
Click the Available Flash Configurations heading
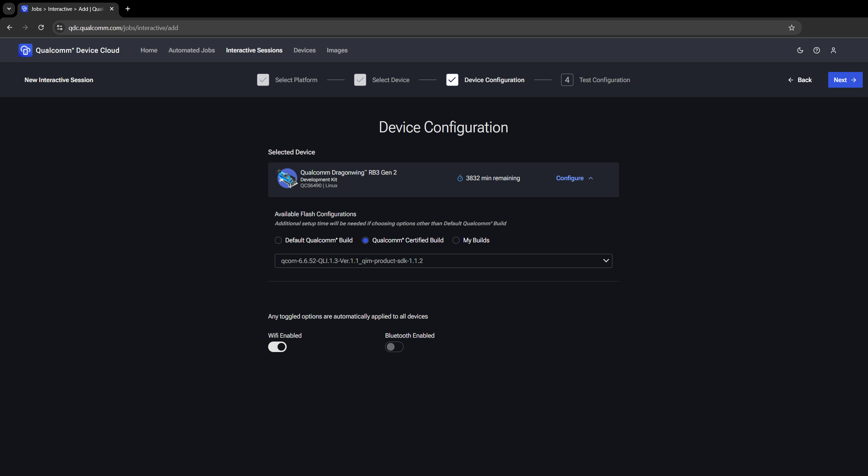click(315, 214)
